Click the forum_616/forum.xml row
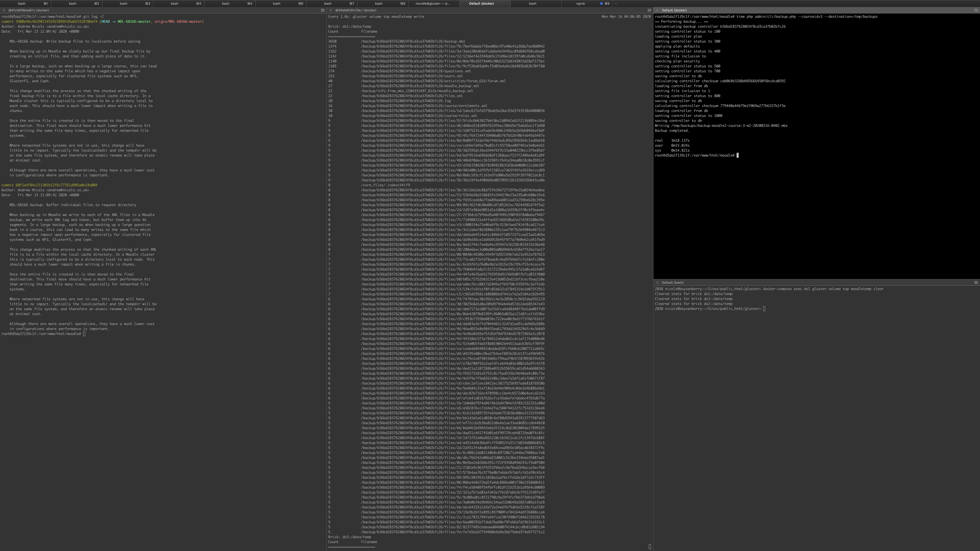 coord(417,81)
